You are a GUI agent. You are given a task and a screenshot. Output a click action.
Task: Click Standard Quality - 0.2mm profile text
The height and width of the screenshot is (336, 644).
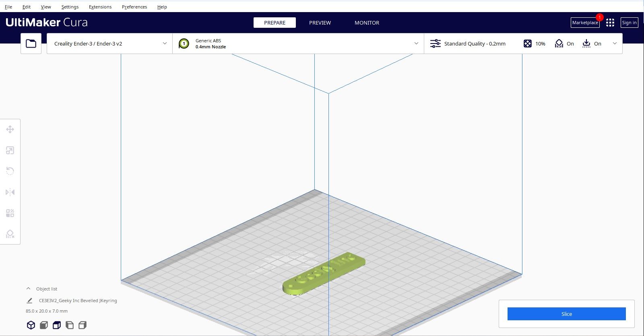pyautogui.click(x=475, y=44)
